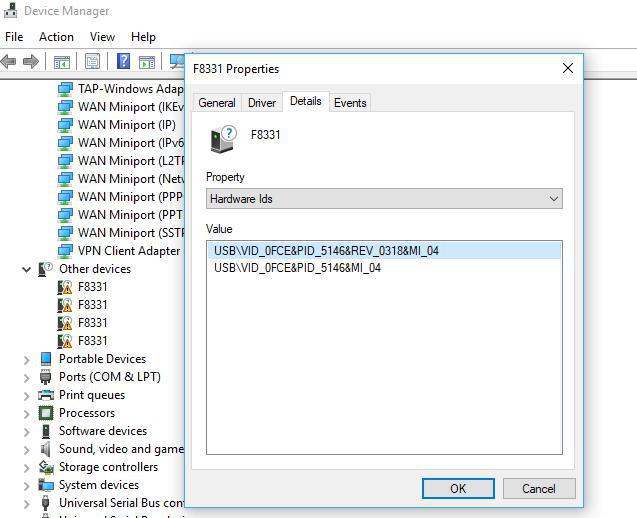Expand the Portable Devices category
This screenshot has height=518, width=637.
click(26, 359)
